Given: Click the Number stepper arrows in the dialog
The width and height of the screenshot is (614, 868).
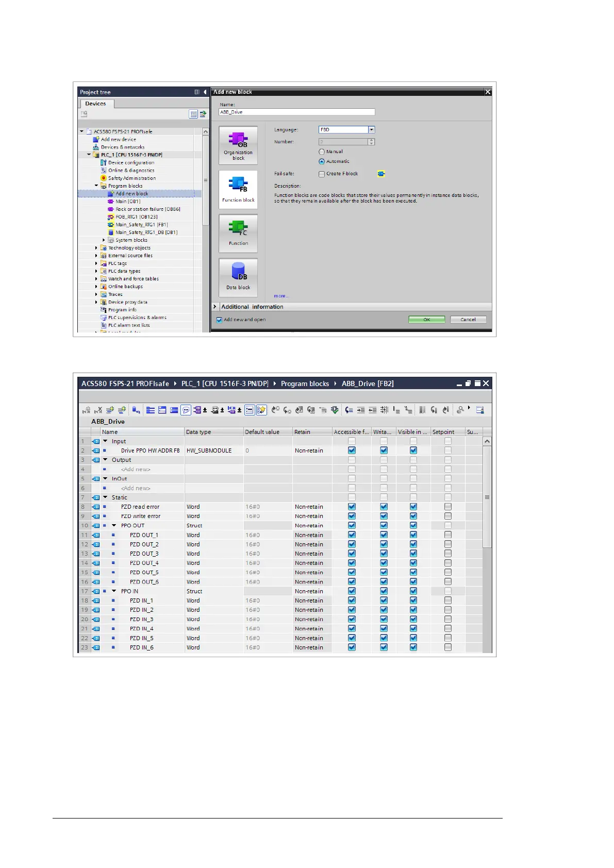Looking at the screenshot, I should pyautogui.click(x=372, y=142).
